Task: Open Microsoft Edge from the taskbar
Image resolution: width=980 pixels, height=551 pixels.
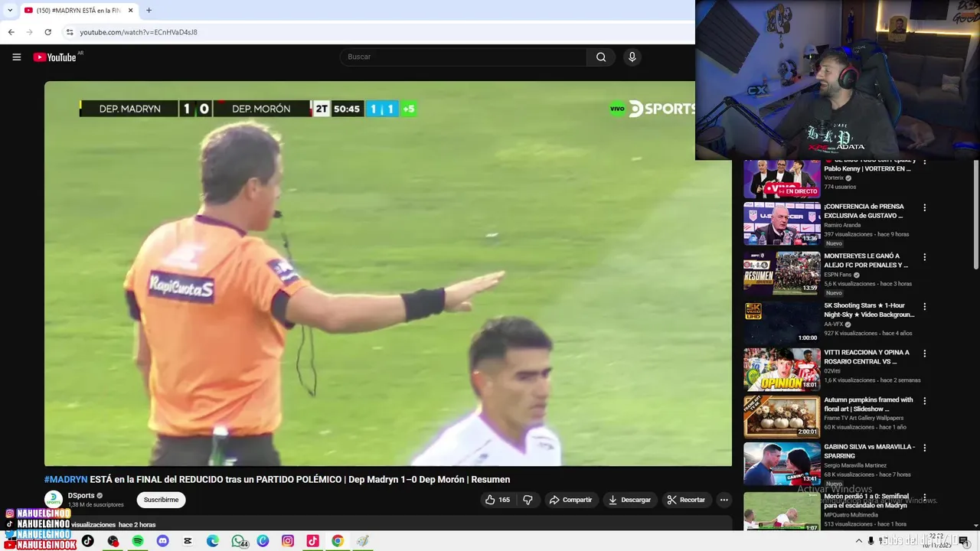Action: tap(213, 541)
